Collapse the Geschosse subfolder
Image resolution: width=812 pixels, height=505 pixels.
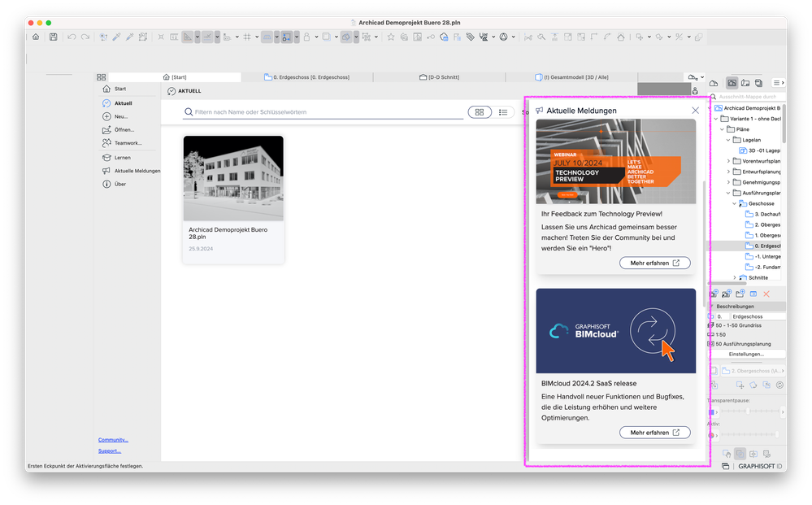(x=734, y=203)
